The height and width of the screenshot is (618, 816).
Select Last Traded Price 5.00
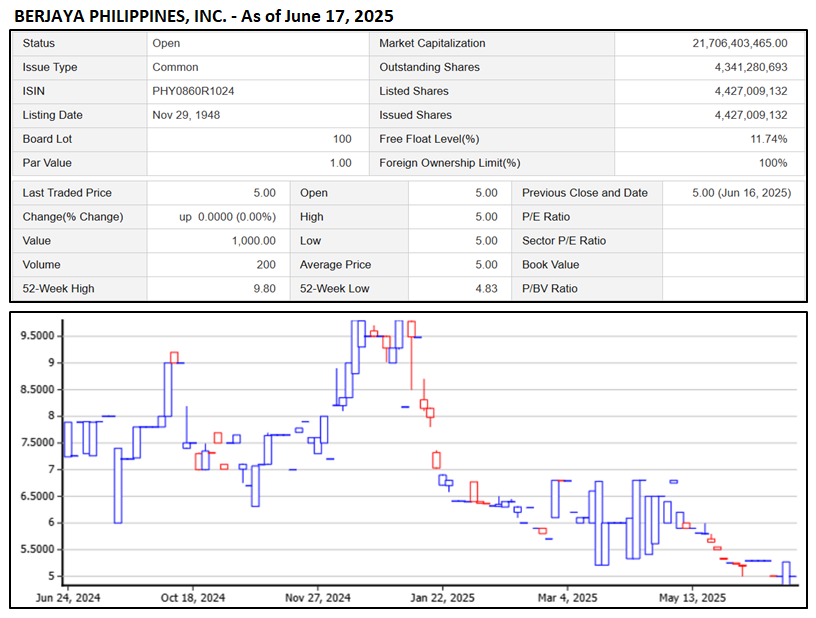[264, 193]
